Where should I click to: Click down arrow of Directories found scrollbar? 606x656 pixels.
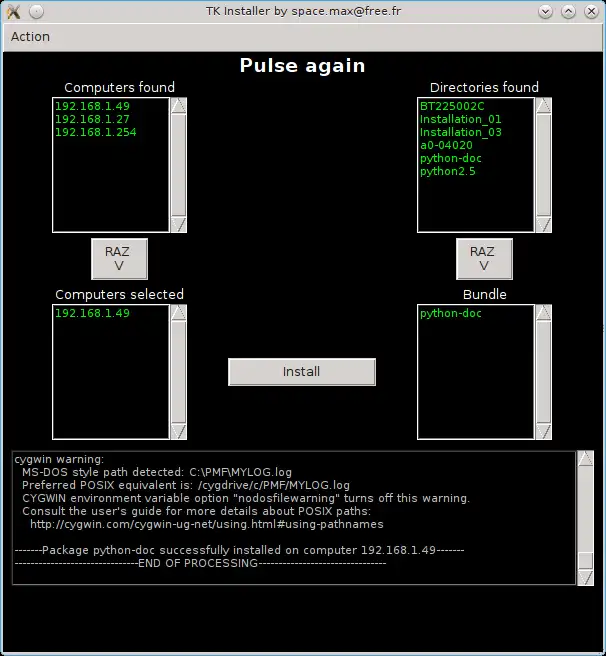point(544,225)
